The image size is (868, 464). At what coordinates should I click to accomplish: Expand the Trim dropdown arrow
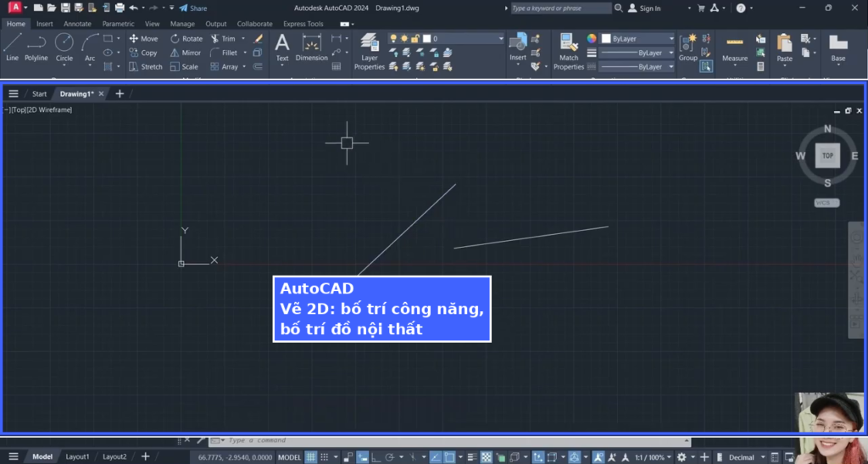click(243, 39)
